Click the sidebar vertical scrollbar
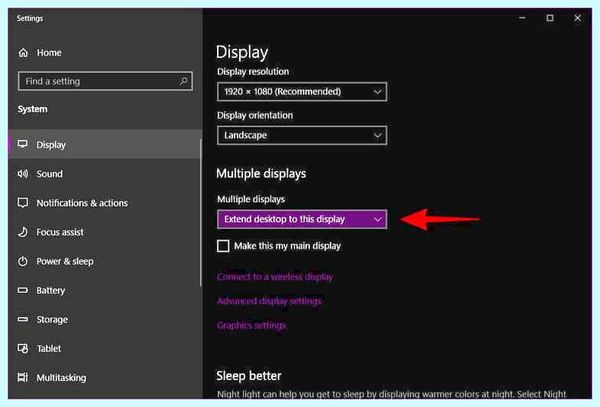The image size is (600, 407). 200,212
